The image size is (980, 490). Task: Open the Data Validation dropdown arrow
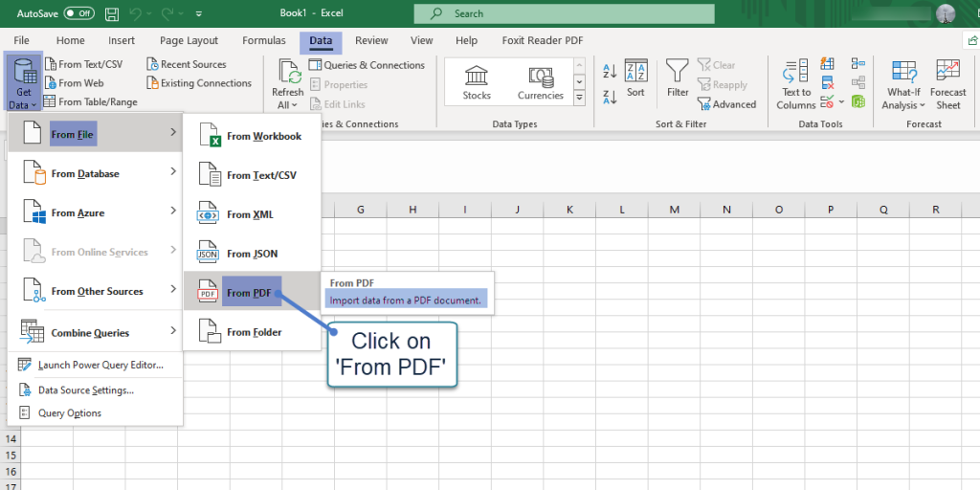[841, 101]
